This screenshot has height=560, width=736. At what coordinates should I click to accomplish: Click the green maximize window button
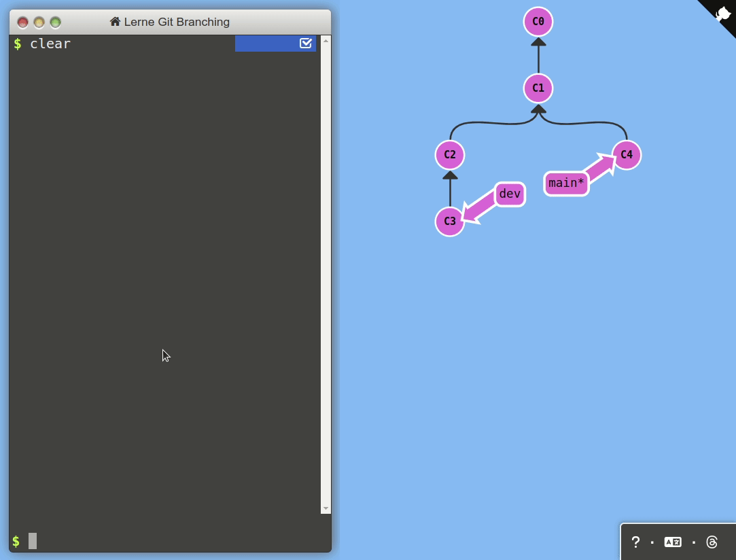[x=56, y=22]
